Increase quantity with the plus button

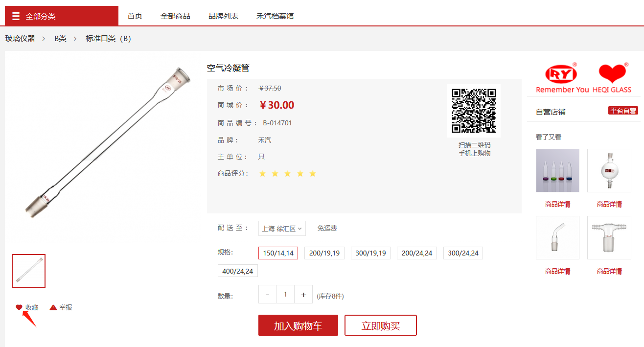coord(303,295)
